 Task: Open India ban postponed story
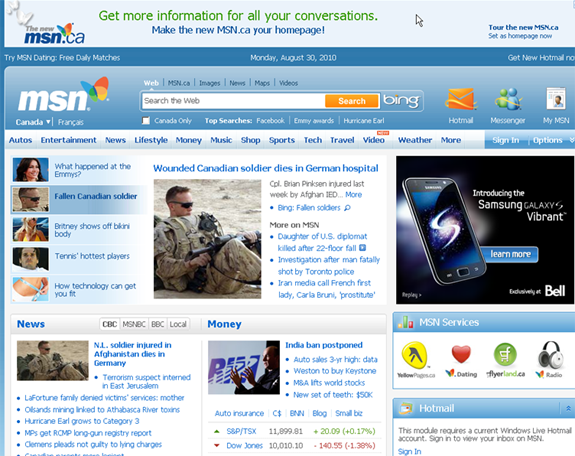[324, 345]
